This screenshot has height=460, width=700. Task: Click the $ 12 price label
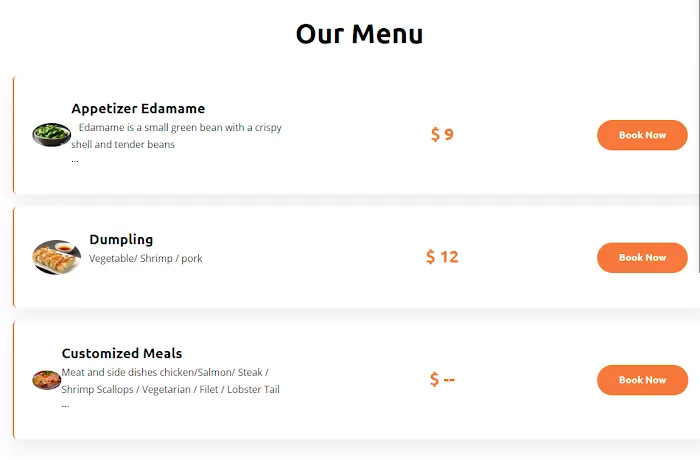[x=442, y=257]
